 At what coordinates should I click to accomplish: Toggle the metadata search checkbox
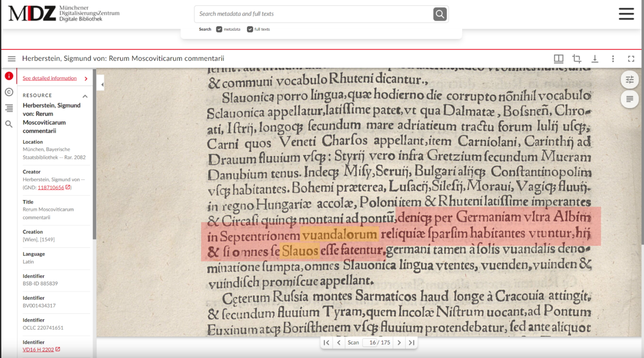219,29
